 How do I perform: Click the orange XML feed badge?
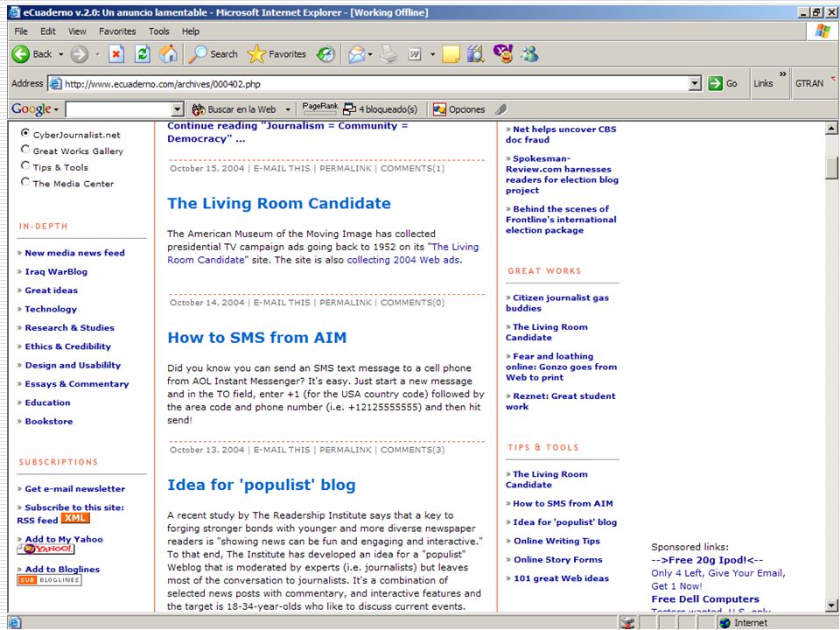[75, 518]
